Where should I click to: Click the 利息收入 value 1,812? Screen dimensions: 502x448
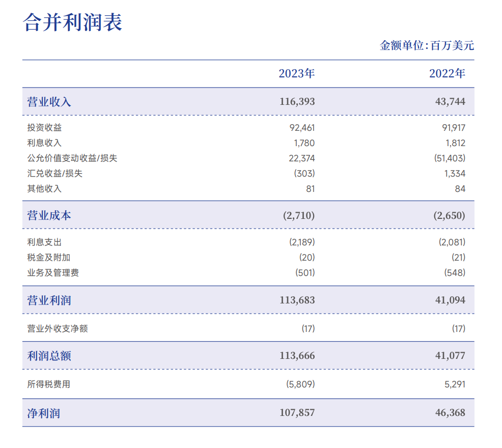click(455, 143)
